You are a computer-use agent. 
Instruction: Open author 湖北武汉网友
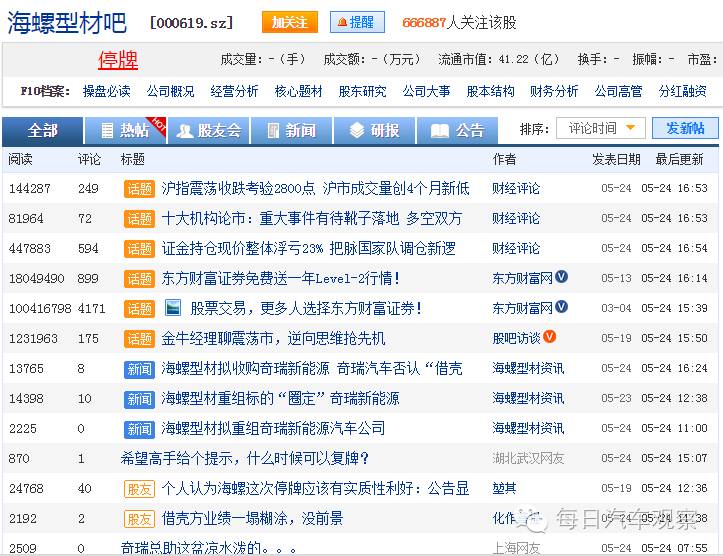pos(528,458)
